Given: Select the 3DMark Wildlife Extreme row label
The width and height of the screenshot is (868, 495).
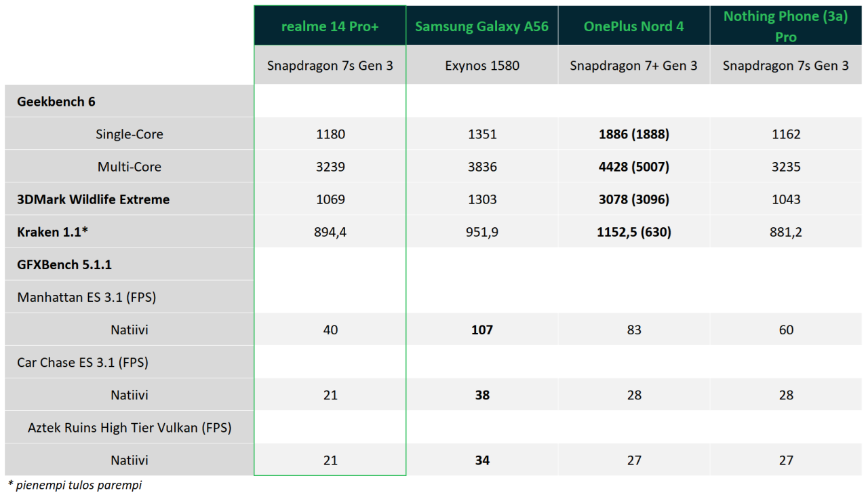Looking at the screenshot, I should (130, 199).
